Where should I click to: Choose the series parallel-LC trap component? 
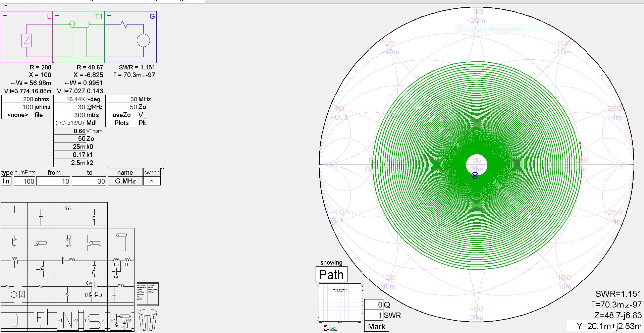(x=14, y=266)
